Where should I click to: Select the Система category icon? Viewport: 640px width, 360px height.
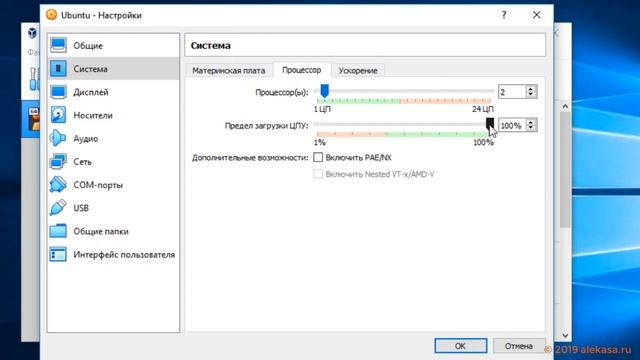pyautogui.click(x=58, y=69)
